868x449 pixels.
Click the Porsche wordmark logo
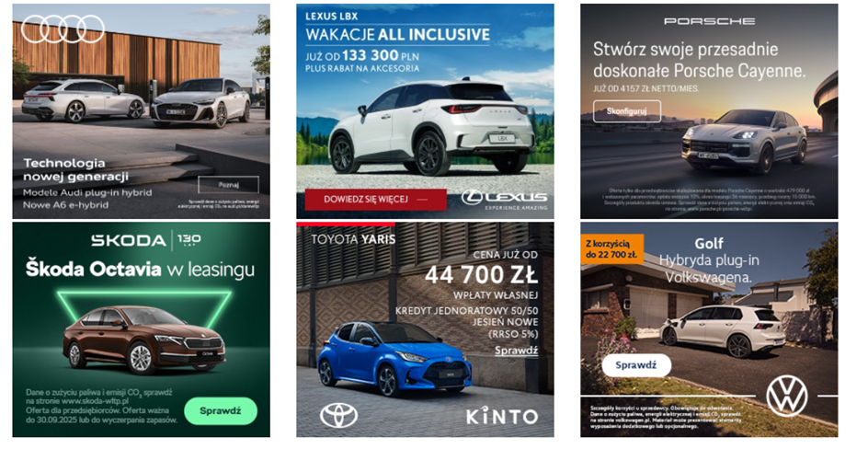[x=709, y=21]
